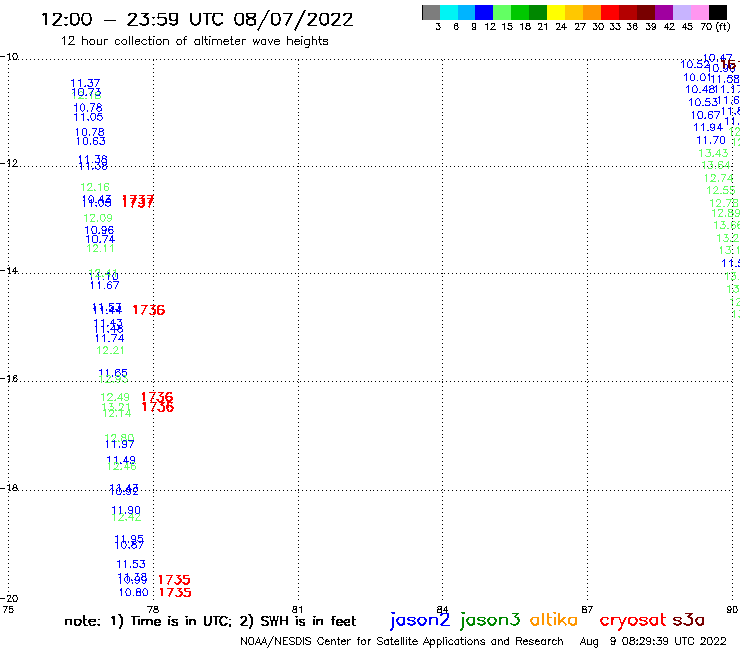
Task: Pick the purple swatch in the color scale
Action: (664, 12)
